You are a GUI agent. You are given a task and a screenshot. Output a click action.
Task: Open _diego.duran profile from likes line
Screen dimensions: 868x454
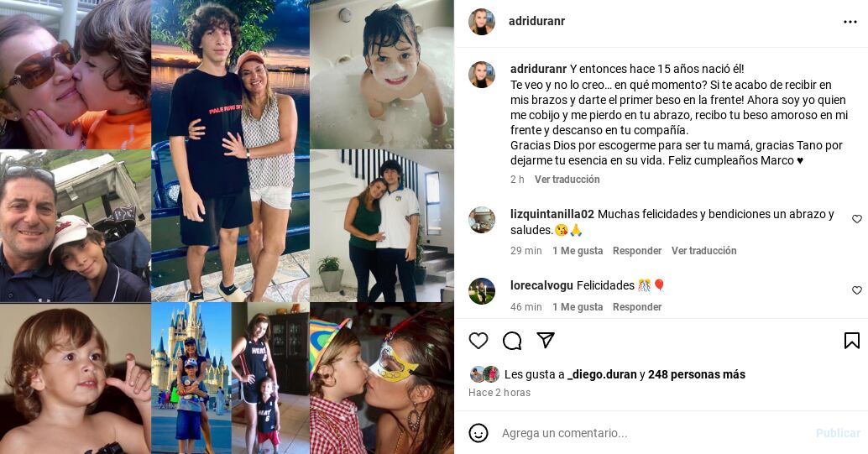point(602,374)
